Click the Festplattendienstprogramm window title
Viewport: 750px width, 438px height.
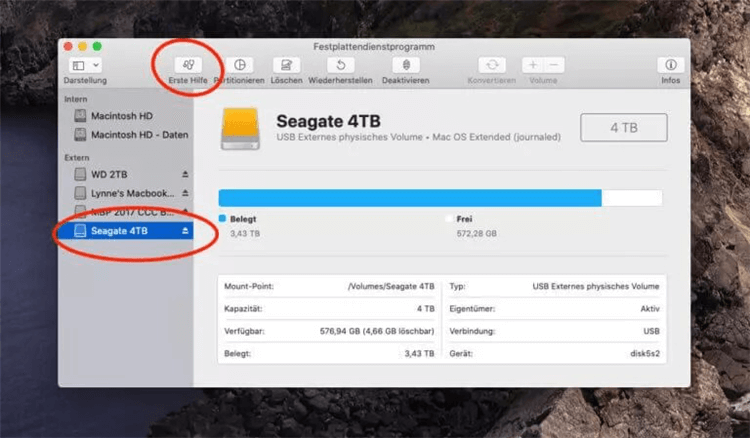point(374,47)
